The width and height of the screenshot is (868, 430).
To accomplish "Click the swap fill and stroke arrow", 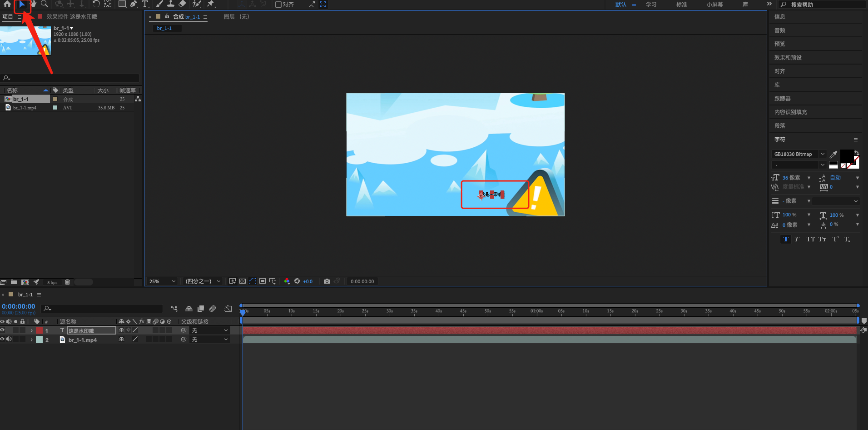I will tap(856, 153).
